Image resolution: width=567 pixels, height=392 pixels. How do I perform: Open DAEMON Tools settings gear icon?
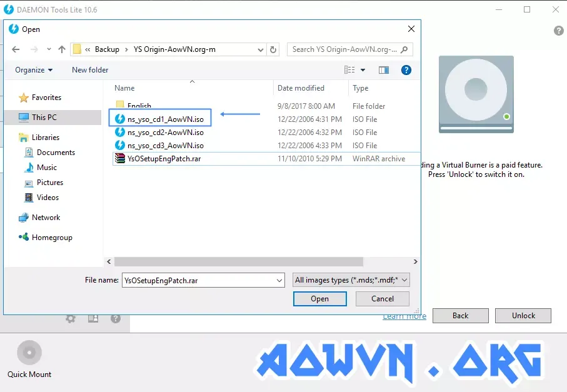pyautogui.click(x=71, y=319)
